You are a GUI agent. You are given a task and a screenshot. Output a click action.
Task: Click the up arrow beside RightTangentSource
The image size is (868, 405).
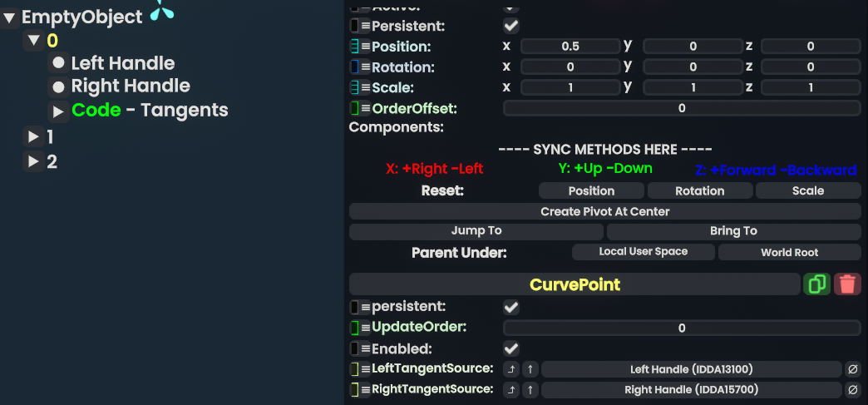click(530, 389)
